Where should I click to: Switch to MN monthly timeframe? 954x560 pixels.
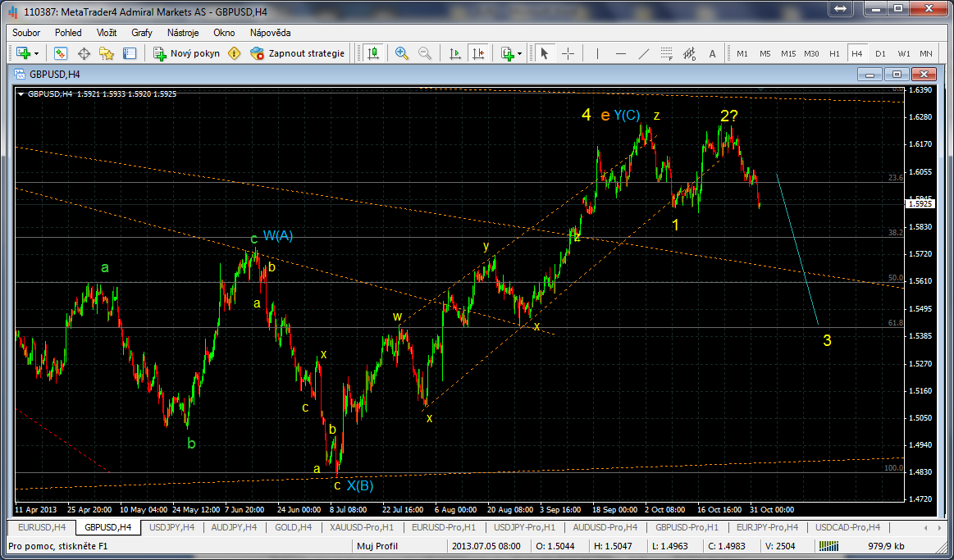click(x=926, y=53)
